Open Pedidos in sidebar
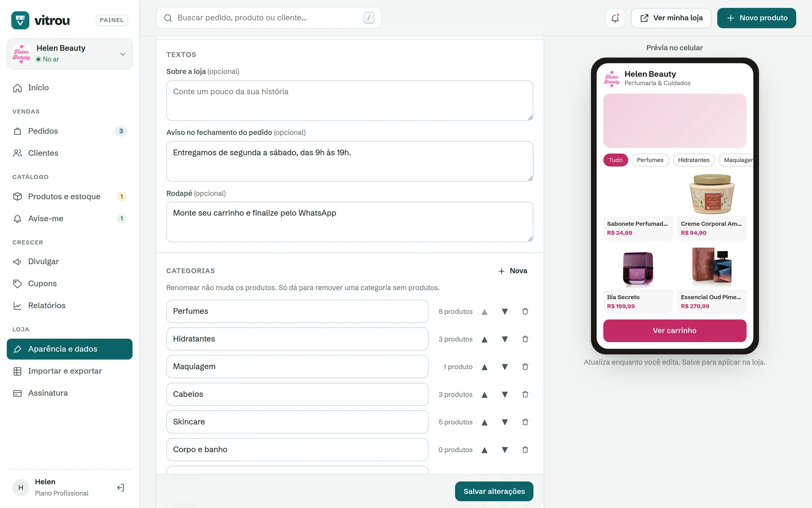 [x=69, y=131]
